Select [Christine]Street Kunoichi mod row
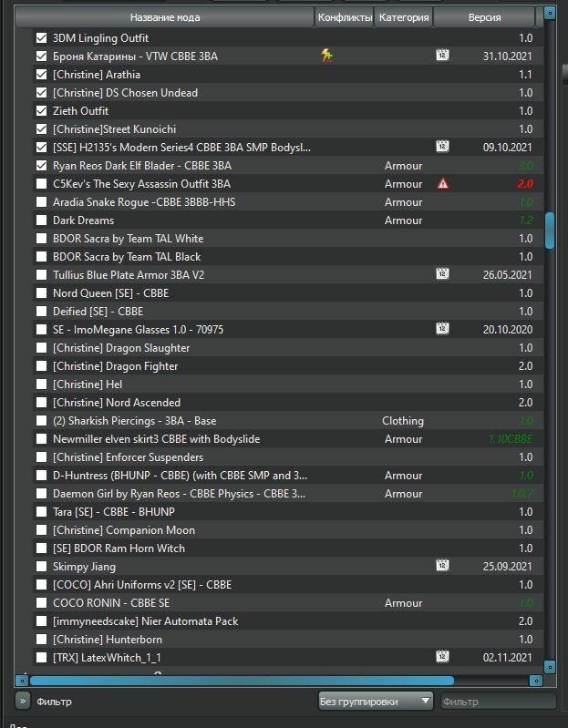This screenshot has width=568, height=728. tap(288, 129)
